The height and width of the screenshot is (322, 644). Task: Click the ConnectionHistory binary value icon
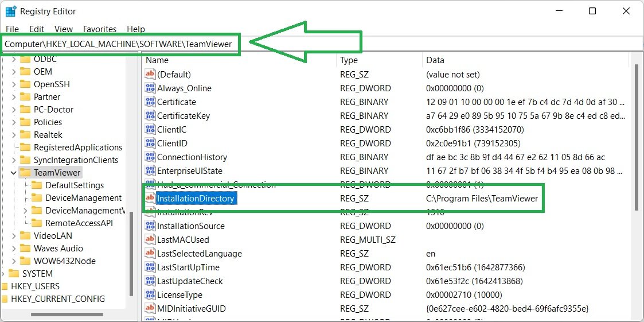150,157
